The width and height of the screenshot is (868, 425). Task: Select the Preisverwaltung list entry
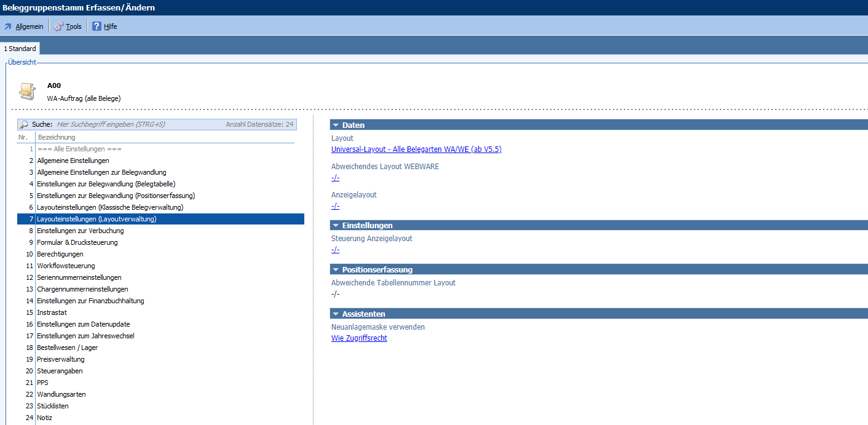pos(60,359)
